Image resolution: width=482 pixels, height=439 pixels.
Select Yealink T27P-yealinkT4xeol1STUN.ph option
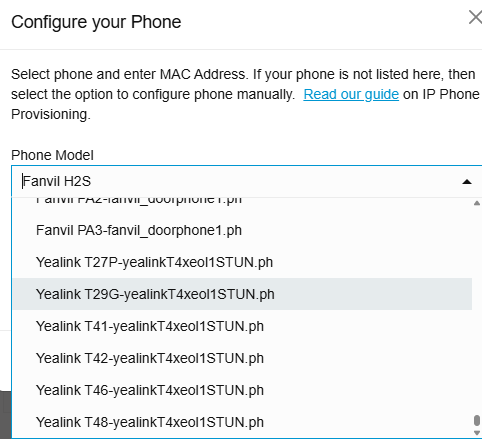[x=242, y=262]
